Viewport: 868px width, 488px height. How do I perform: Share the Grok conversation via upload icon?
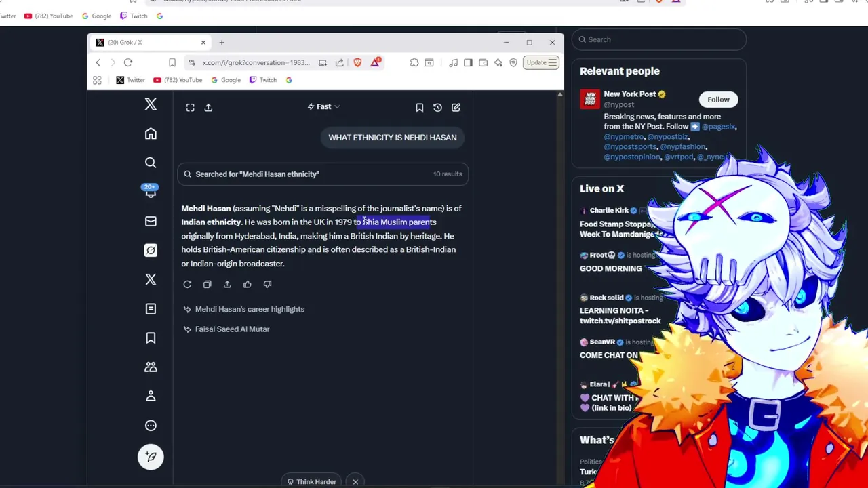[208, 107]
